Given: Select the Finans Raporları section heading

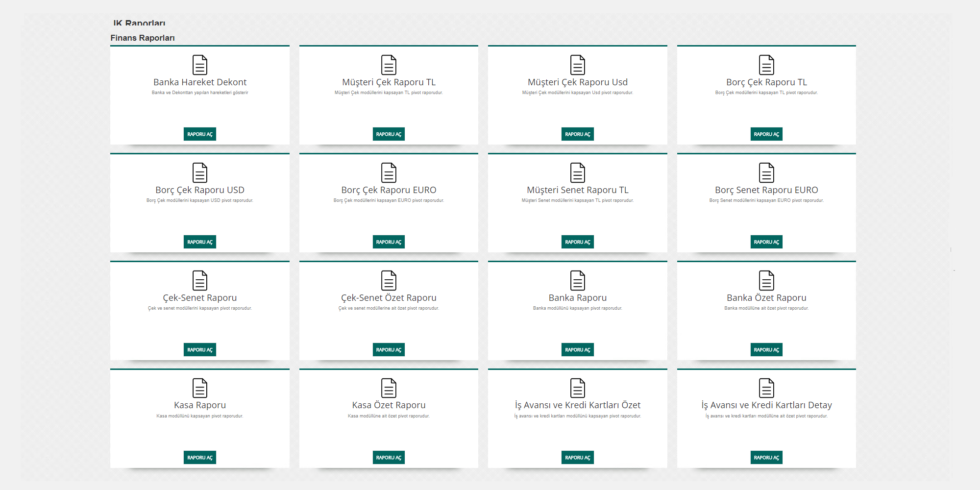Looking at the screenshot, I should click(143, 38).
